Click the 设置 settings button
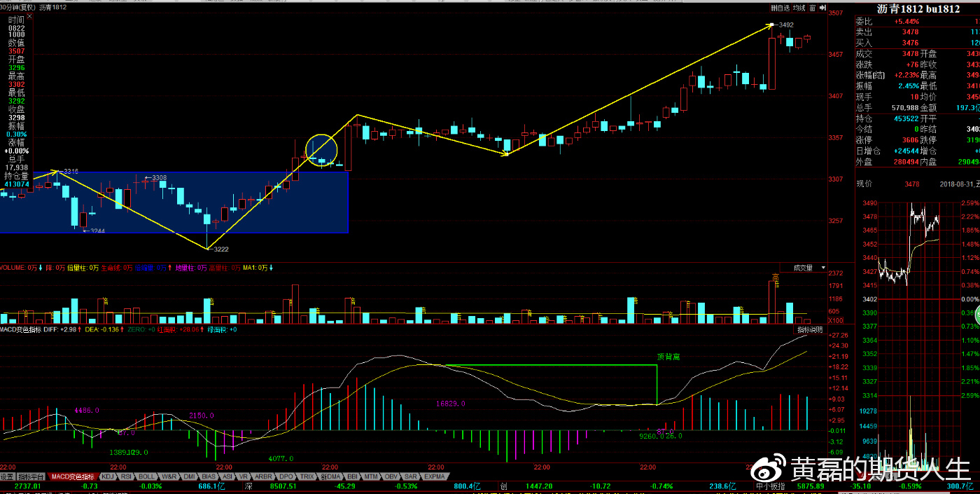This screenshot has height=494, width=980. 7,476
